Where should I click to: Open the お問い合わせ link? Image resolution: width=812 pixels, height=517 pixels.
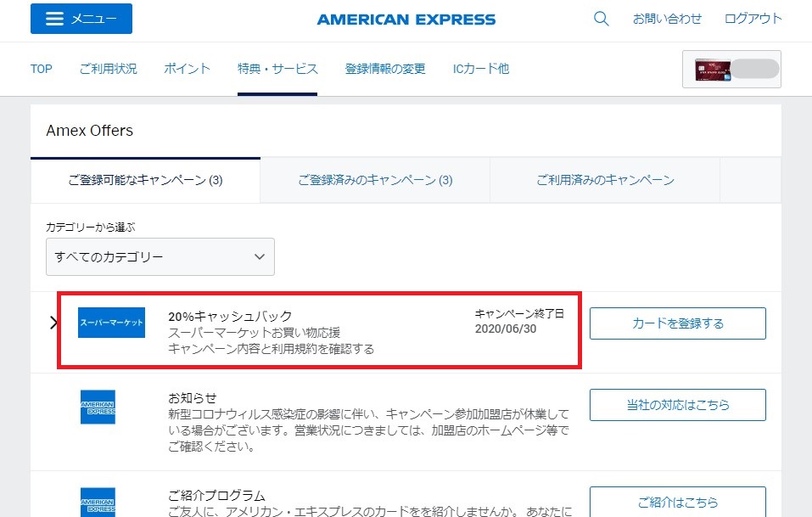click(x=667, y=19)
